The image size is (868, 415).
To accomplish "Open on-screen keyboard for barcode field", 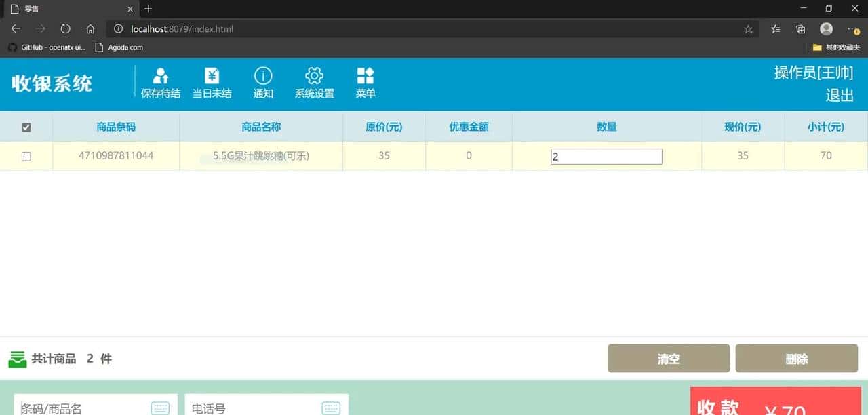I will pos(161,408).
